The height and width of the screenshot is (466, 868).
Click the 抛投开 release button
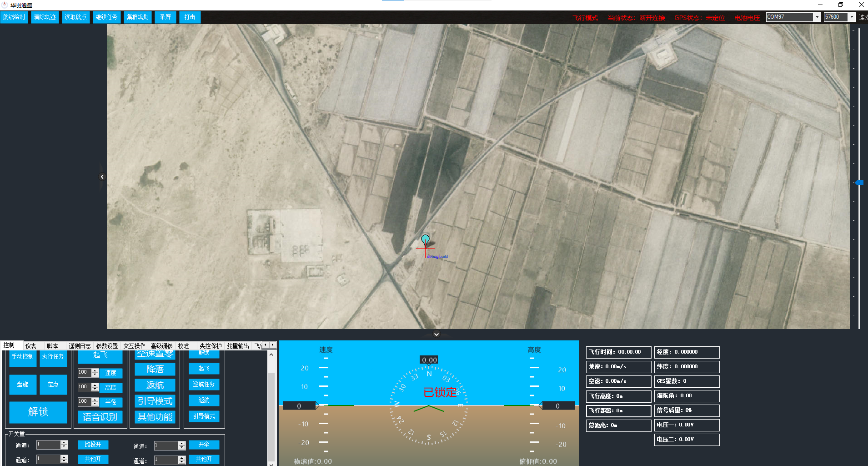click(x=93, y=444)
